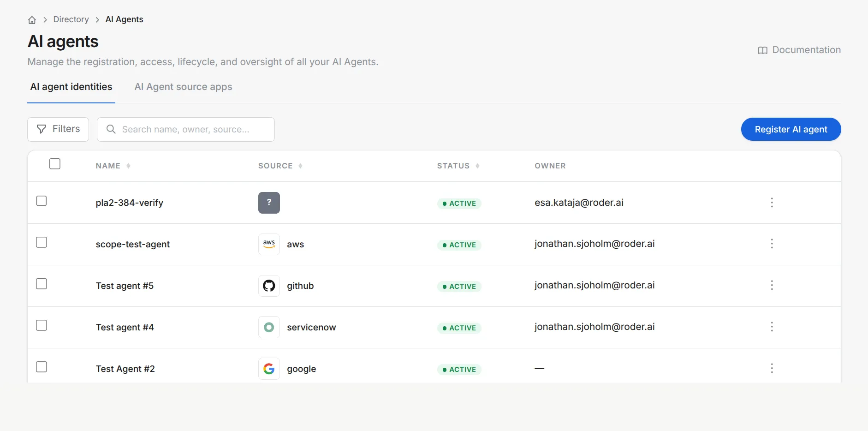Open three-dot menu for Test Agent #2
This screenshot has height=431, width=868.
772,368
